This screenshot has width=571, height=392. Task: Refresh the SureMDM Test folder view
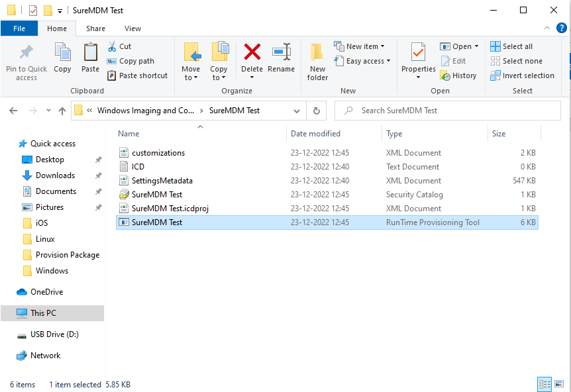point(317,111)
